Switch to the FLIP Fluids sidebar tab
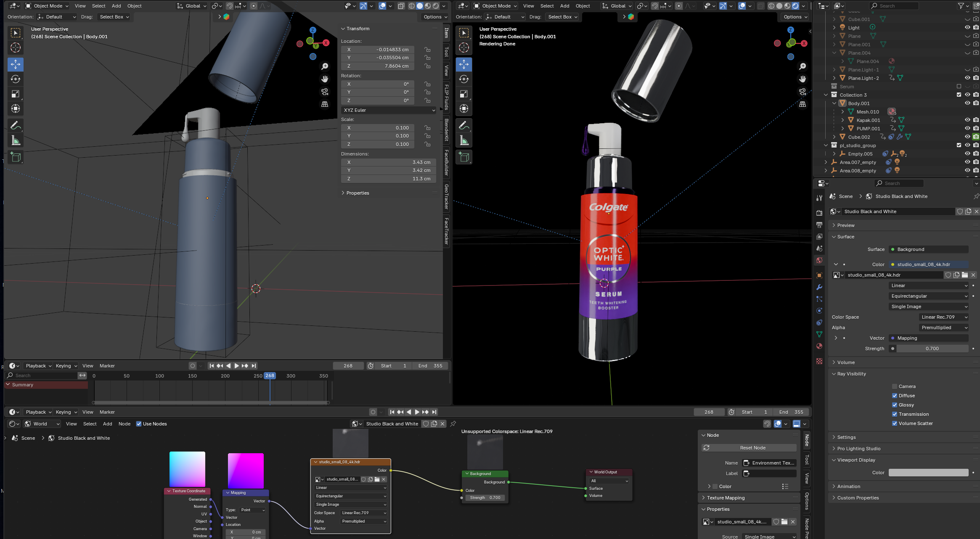Screen dimensions: 980x539 tap(446, 97)
